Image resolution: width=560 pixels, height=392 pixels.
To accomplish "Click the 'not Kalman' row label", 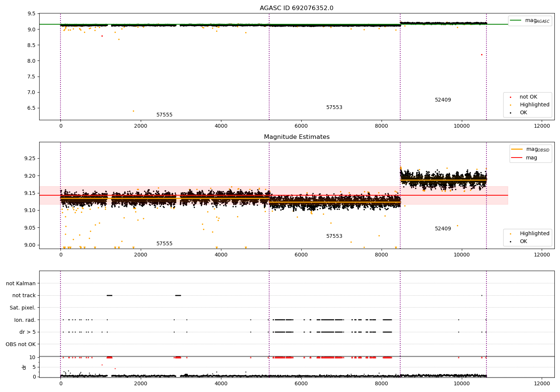I will tap(21, 284).
